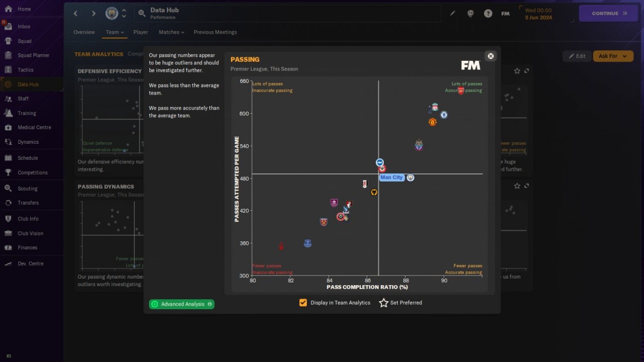
Task: Click the Man City club badge in header
Action: [112, 14]
